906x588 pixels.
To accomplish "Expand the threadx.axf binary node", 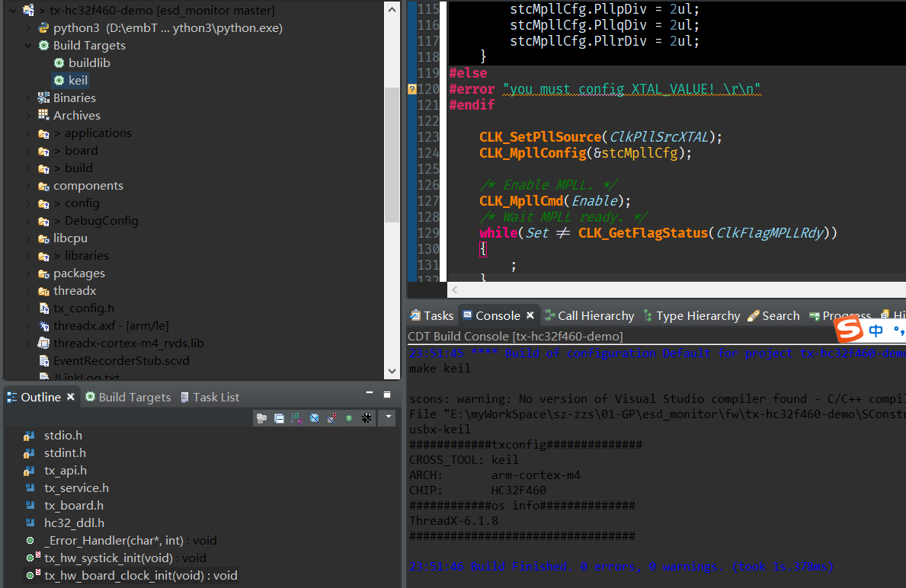I will [27, 326].
